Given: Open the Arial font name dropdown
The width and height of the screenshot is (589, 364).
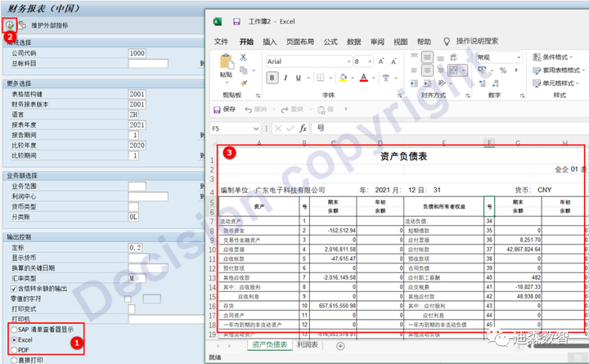Looking at the screenshot, I should coord(349,61).
